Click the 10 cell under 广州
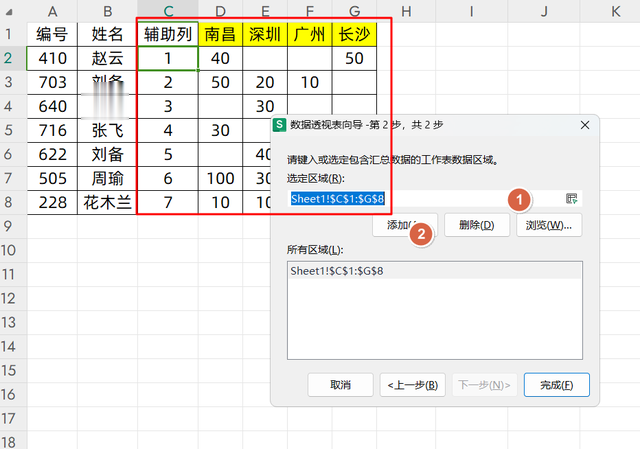640x449 pixels. click(x=309, y=82)
